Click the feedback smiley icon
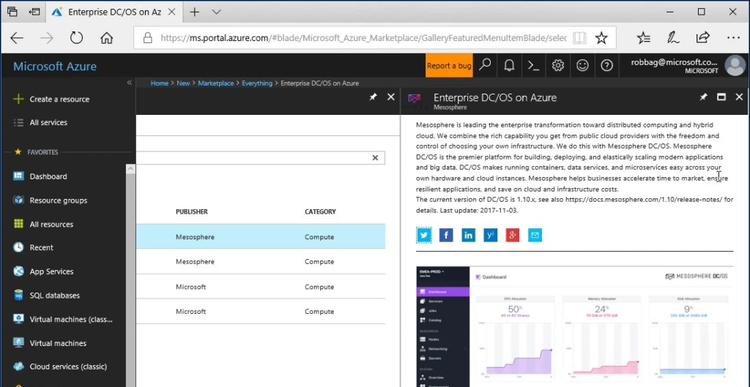Viewport: 750px width, 387px height. click(x=582, y=66)
